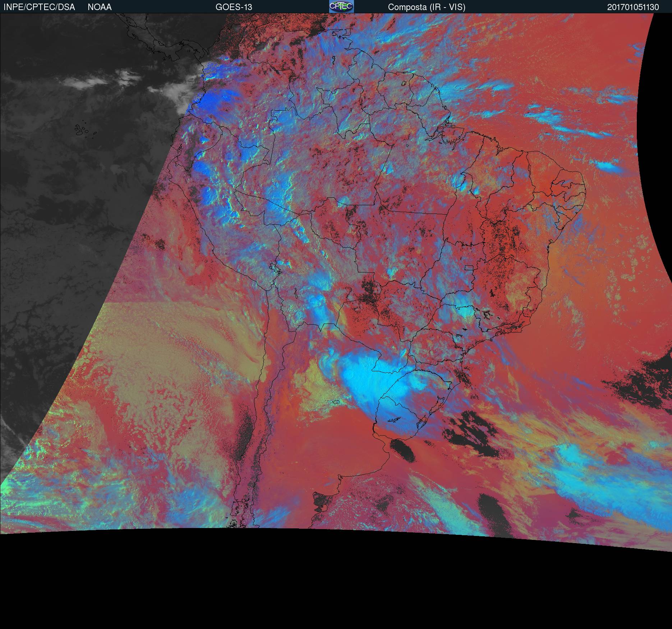672x629 pixels.
Task: Click the Composta (IR - VIS) title
Action: (427, 7)
